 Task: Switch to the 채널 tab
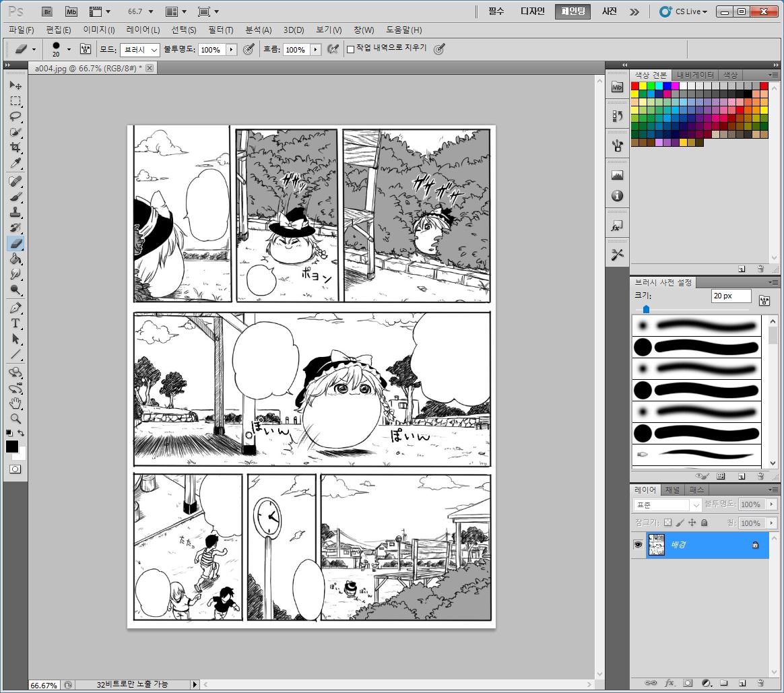point(672,490)
